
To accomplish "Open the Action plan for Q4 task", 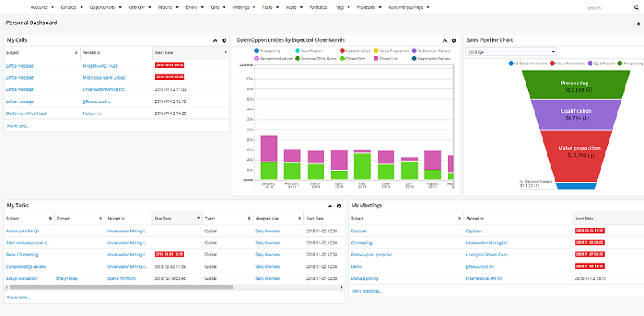I will pyautogui.click(x=23, y=231).
